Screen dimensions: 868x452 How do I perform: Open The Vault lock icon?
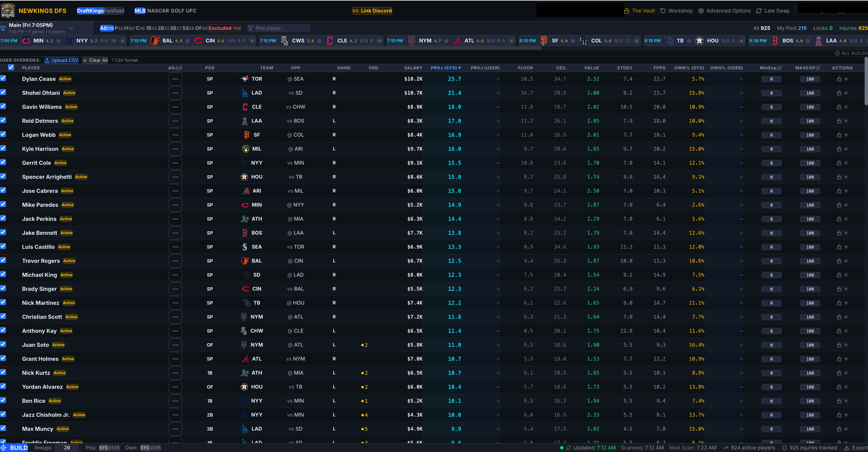pos(626,11)
